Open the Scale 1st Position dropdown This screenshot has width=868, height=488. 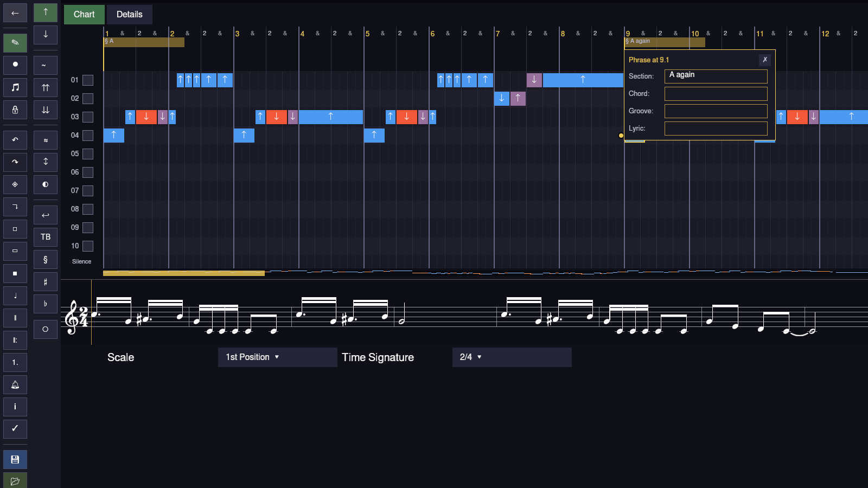point(277,357)
